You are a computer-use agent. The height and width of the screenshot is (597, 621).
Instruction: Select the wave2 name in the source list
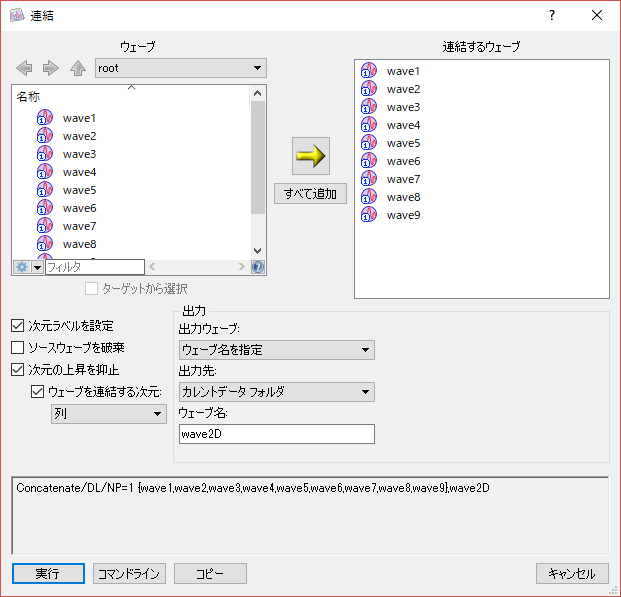click(x=80, y=136)
